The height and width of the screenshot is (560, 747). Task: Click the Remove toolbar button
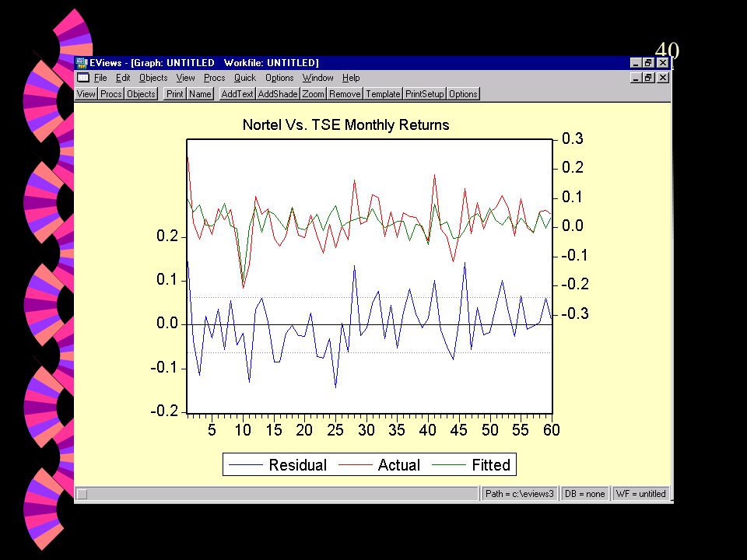(x=345, y=94)
